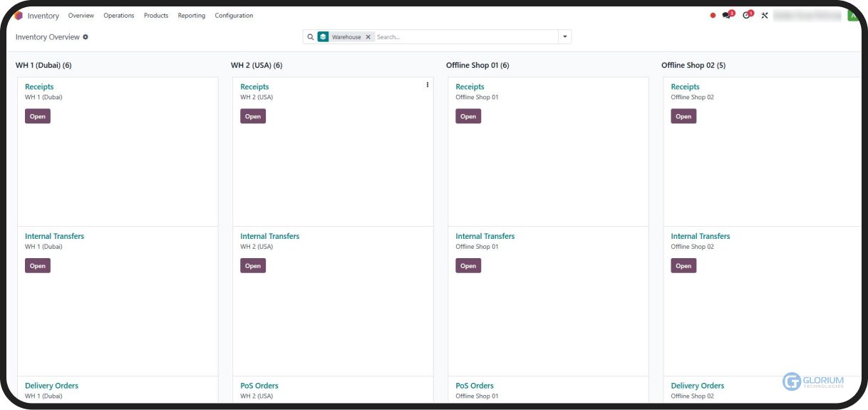Open the Configuration menu

234,16
